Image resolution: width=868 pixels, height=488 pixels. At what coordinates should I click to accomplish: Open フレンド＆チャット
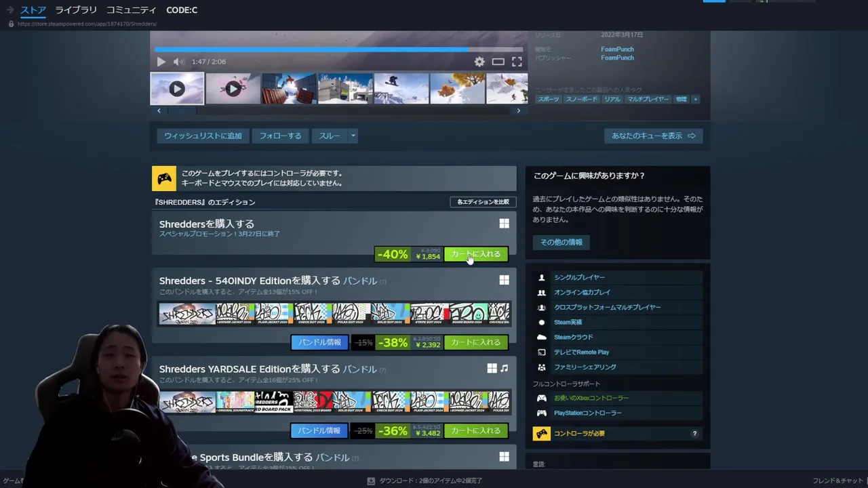(838, 481)
